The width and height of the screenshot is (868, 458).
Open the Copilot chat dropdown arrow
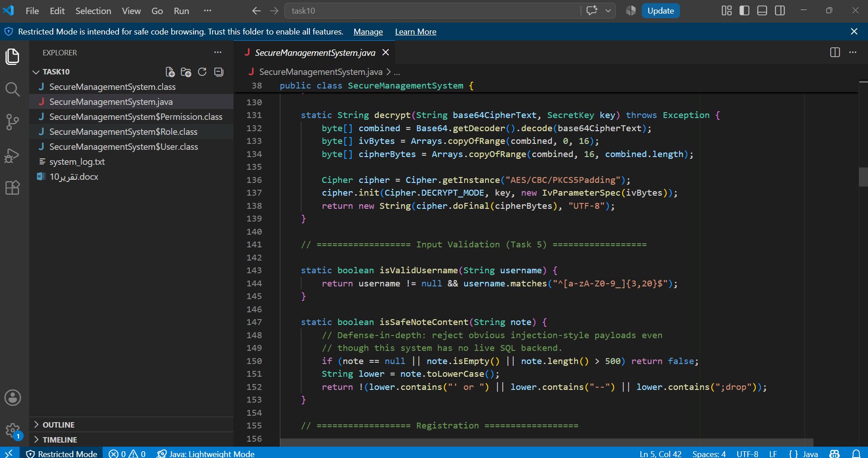pyautogui.click(x=608, y=10)
